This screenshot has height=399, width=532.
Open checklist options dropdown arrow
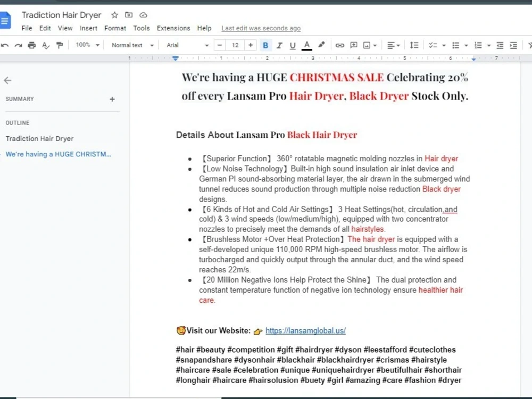(444, 45)
